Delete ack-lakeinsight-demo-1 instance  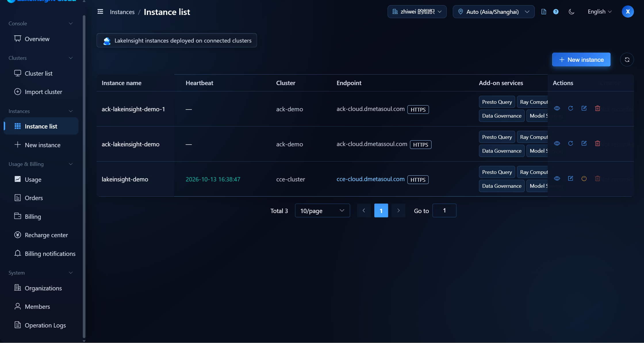click(597, 108)
